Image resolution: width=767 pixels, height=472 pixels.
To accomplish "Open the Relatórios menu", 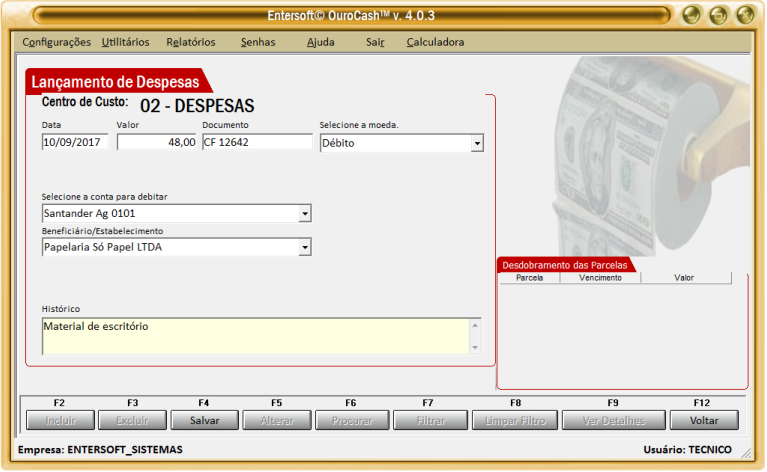I will [x=191, y=43].
